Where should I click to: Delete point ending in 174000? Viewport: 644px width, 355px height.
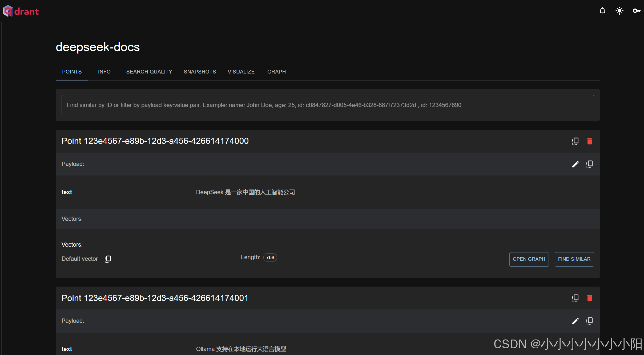590,141
